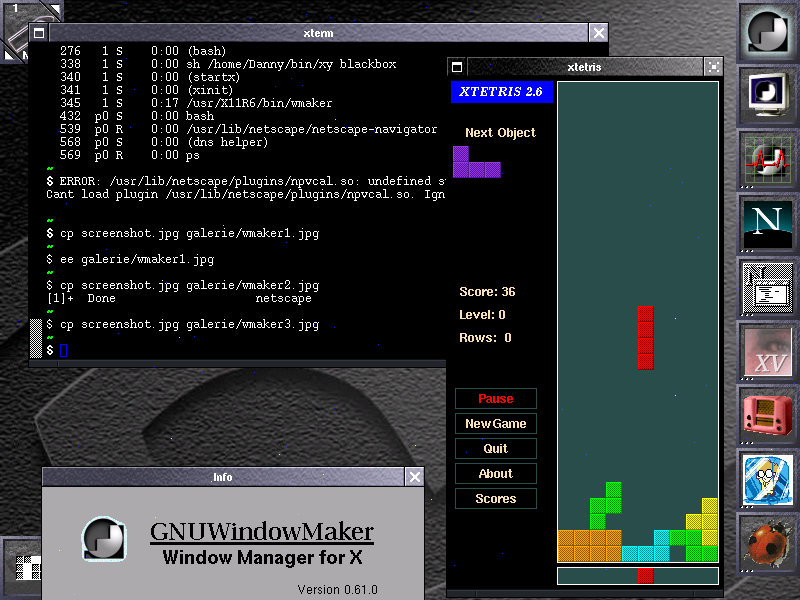Click the "(bash)" process line, PID 276

143,51
